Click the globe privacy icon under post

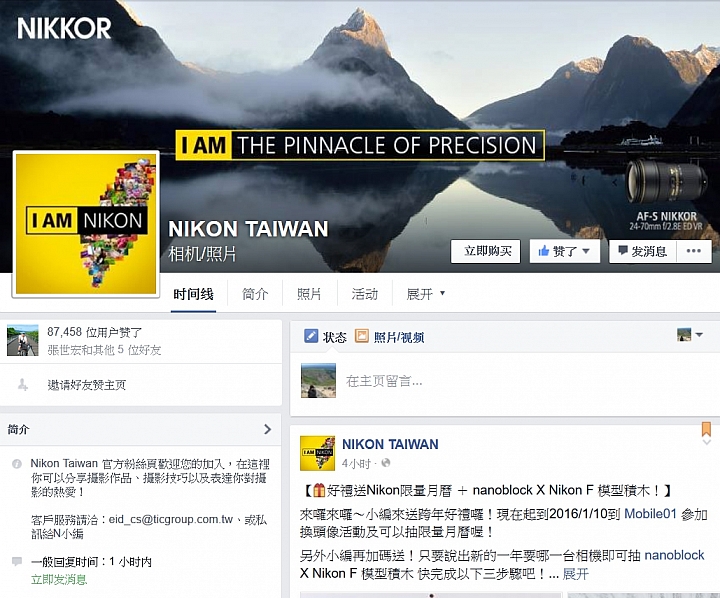[386, 463]
